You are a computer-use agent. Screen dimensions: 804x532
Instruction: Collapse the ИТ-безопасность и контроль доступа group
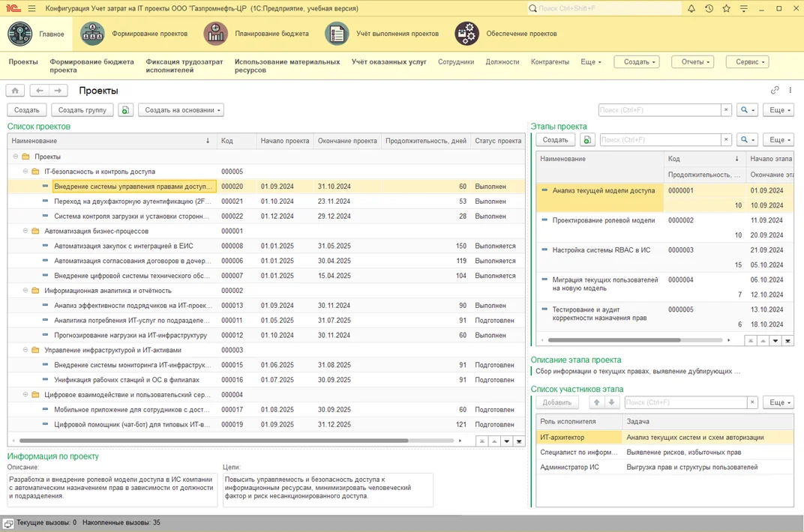point(25,172)
